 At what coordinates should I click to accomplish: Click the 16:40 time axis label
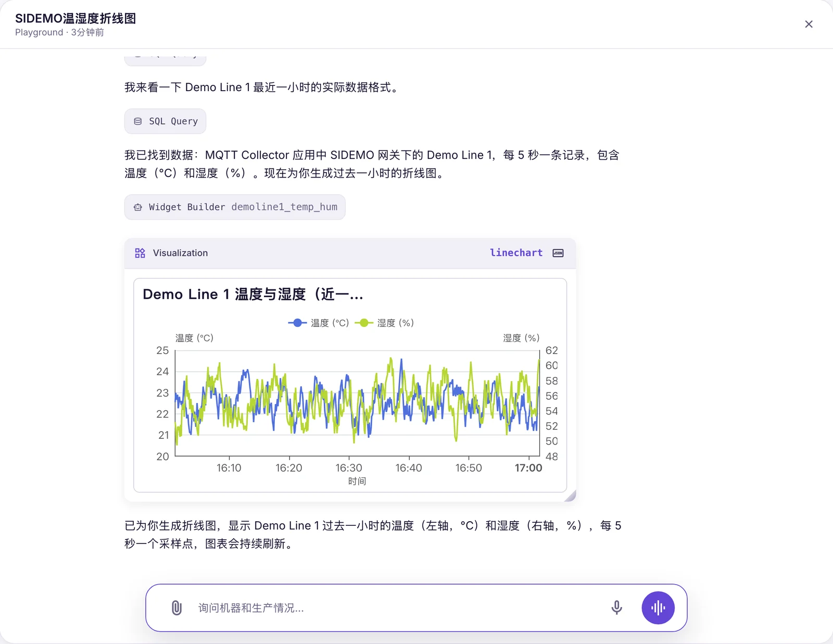coord(409,468)
